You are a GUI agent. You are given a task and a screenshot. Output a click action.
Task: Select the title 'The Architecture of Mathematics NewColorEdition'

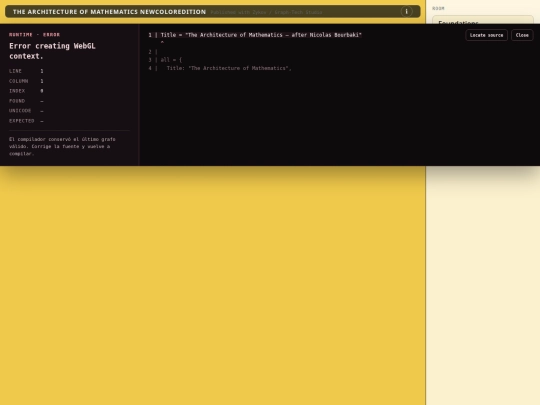coord(109,12)
